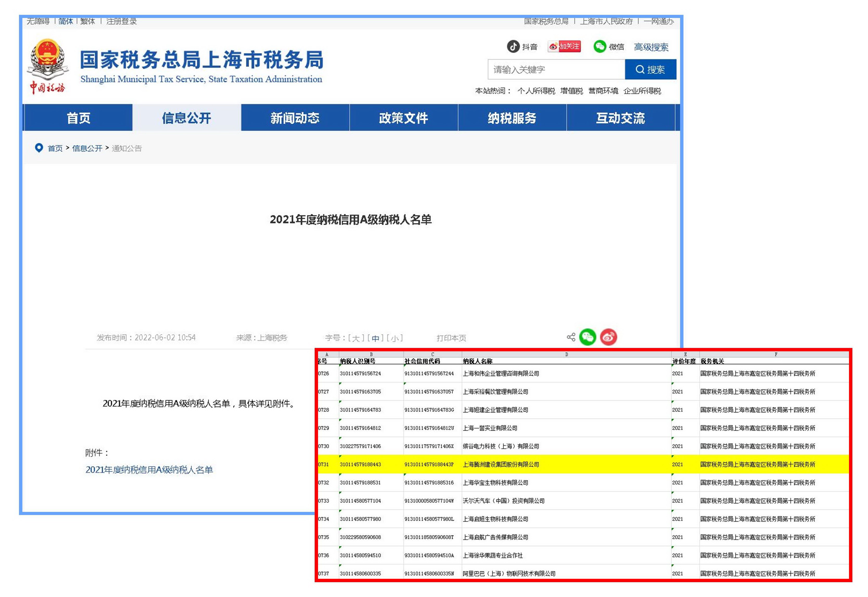This screenshot has height=597, width=868.
Task: Share article via red Weibo circle icon
Action: (608, 337)
